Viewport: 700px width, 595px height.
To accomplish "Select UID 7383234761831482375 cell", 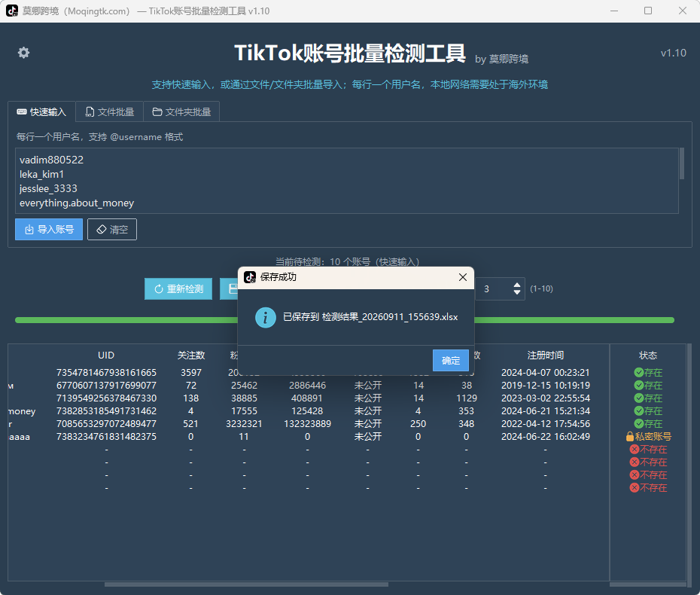I will [x=106, y=436].
